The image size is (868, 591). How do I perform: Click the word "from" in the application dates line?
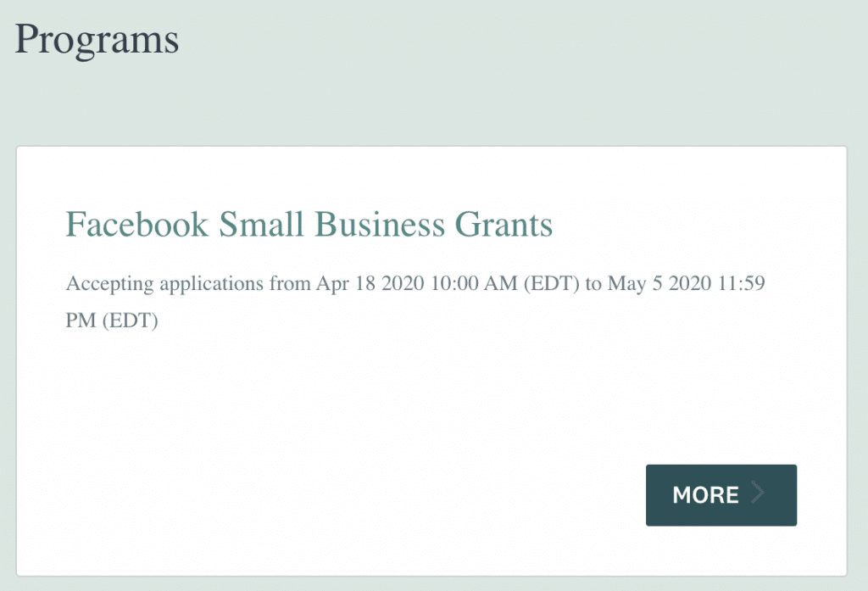coord(291,283)
